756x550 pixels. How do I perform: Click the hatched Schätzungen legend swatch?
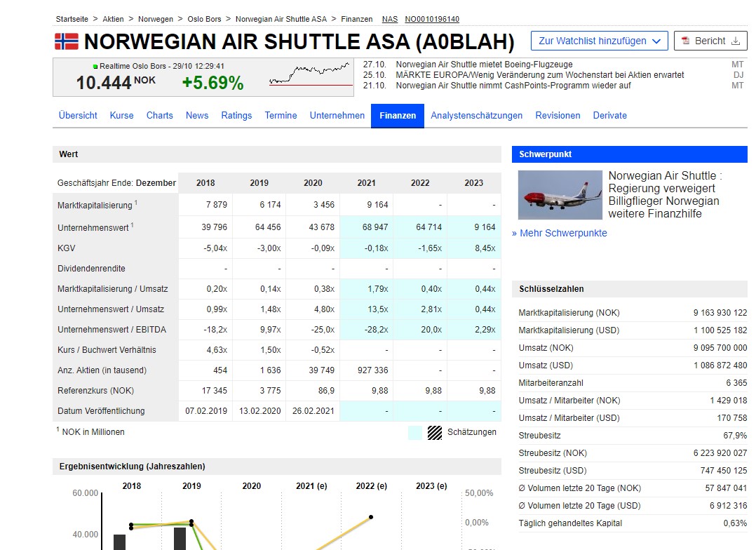[434, 433]
